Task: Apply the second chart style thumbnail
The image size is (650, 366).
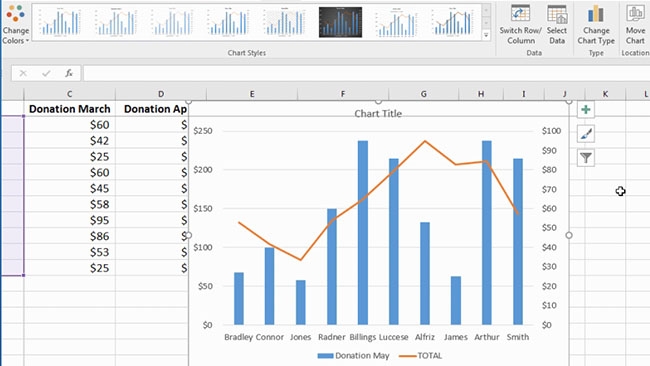Action: (x=116, y=22)
